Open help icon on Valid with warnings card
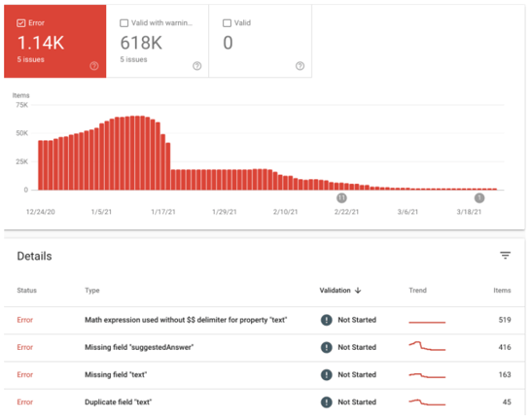The width and height of the screenshot is (531, 420). tap(197, 66)
